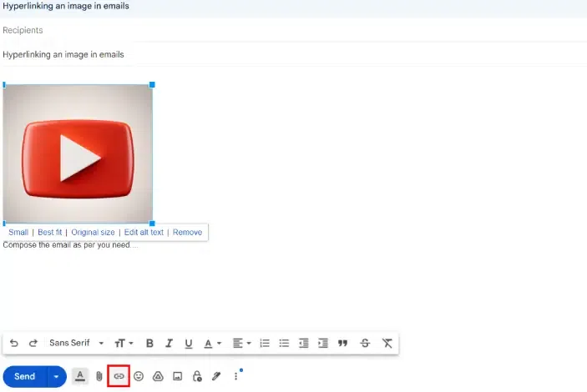Screen dimensions: 587x392
Task: Toggle confidential mode lock icon
Action: (197, 376)
